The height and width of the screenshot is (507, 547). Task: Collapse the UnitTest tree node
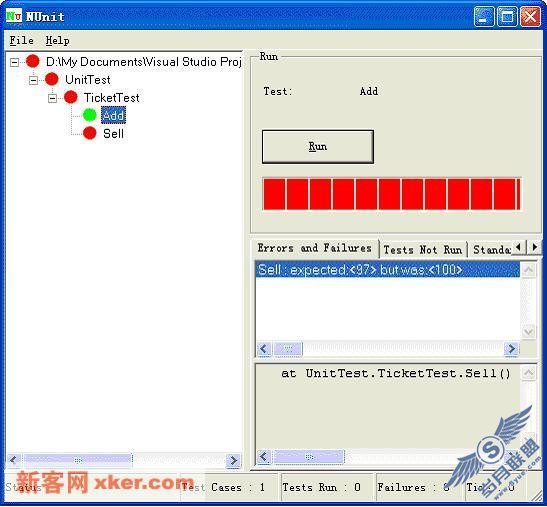(33, 81)
